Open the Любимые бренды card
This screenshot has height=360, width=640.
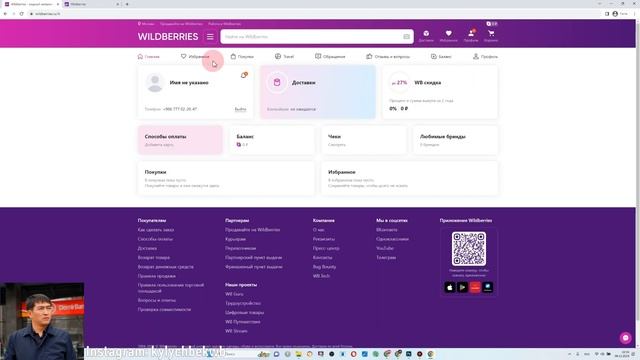(x=456, y=140)
